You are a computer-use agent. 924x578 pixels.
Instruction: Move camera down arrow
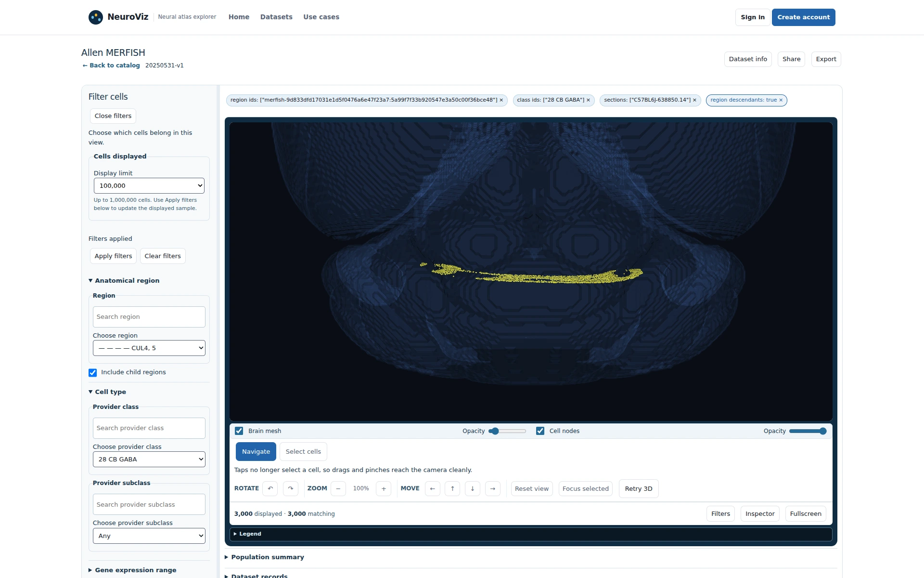click(x=473, y=488)
